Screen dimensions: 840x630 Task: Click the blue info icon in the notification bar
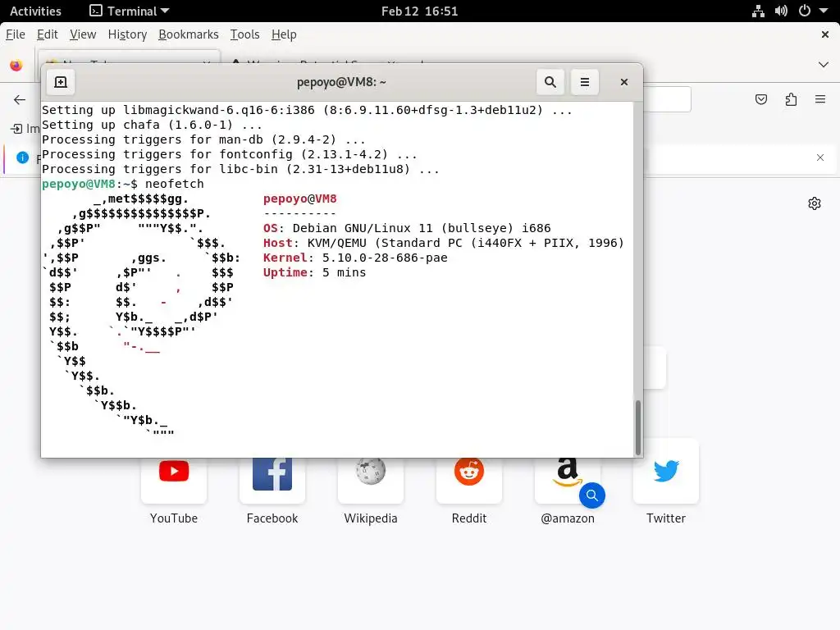click(x=22, y=157)
